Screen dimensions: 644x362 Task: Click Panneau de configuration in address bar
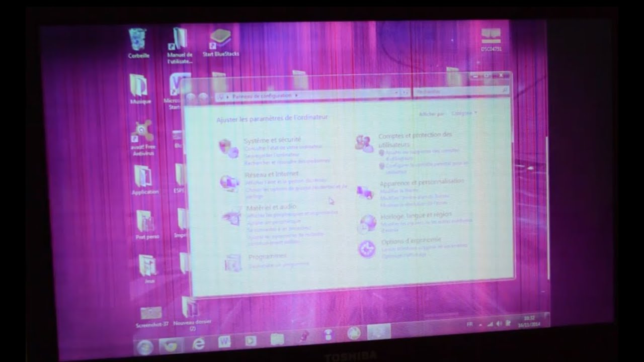click(262, 95)
